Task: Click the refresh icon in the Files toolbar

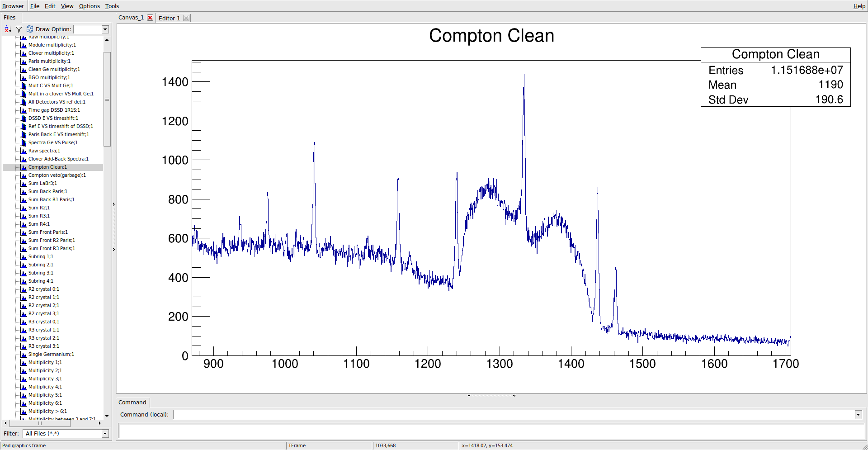Action: [x=30, y=28]
